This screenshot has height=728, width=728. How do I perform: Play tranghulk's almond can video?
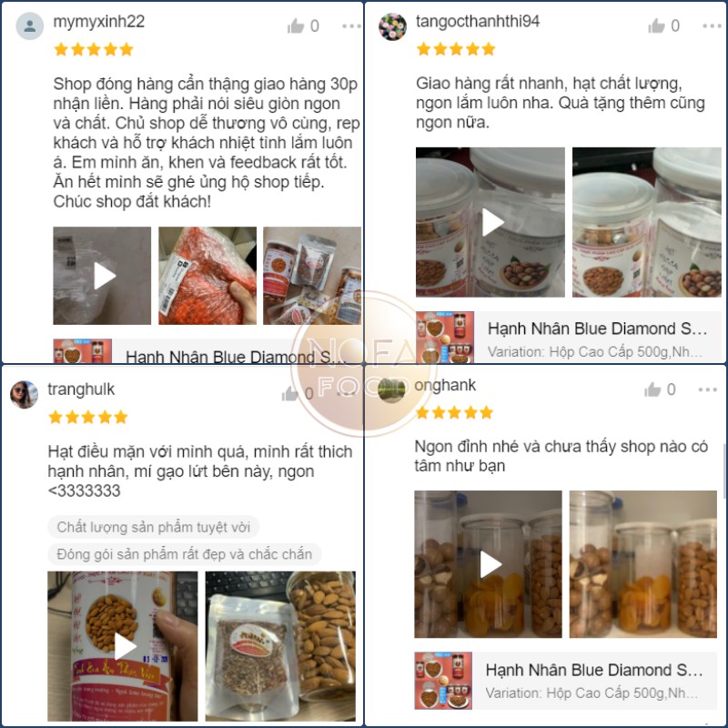123,646
